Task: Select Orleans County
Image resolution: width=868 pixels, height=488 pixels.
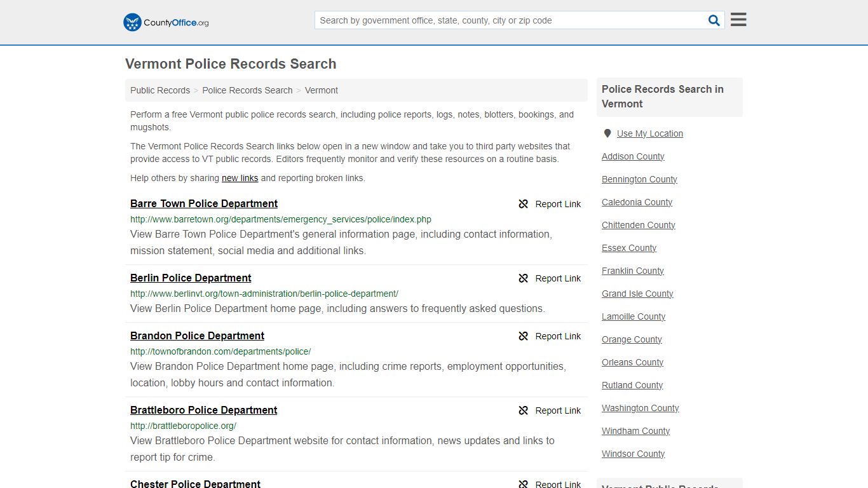Action: tap(632, 362)
